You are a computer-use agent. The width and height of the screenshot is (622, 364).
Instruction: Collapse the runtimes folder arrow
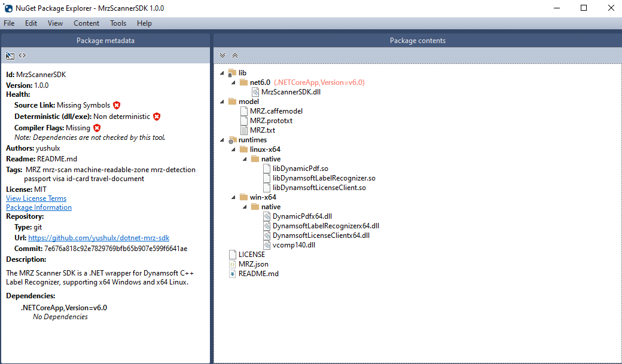[x=223, y=140]
